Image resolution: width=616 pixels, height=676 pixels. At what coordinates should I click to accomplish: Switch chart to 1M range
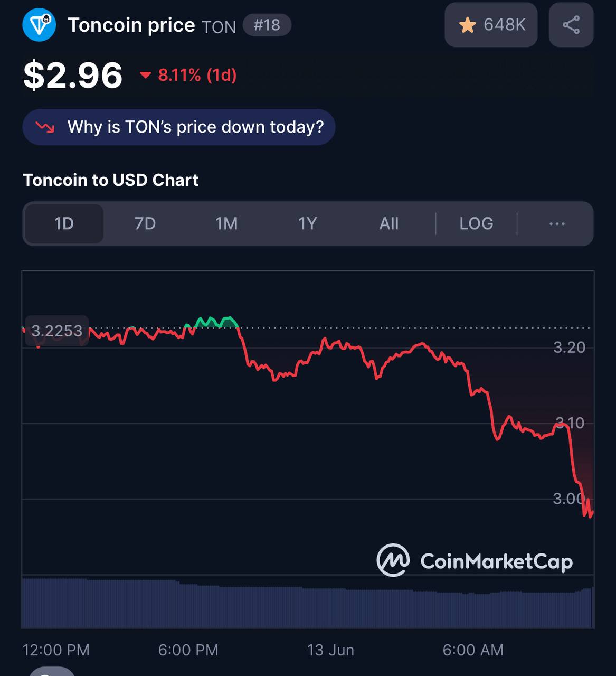point(226,223)
